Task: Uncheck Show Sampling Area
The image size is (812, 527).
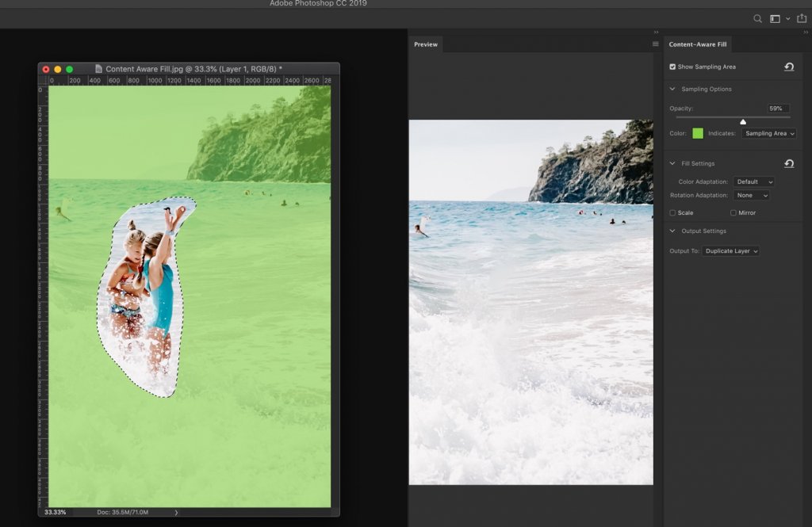Action: pyautogui.click(x=673, y=67)
